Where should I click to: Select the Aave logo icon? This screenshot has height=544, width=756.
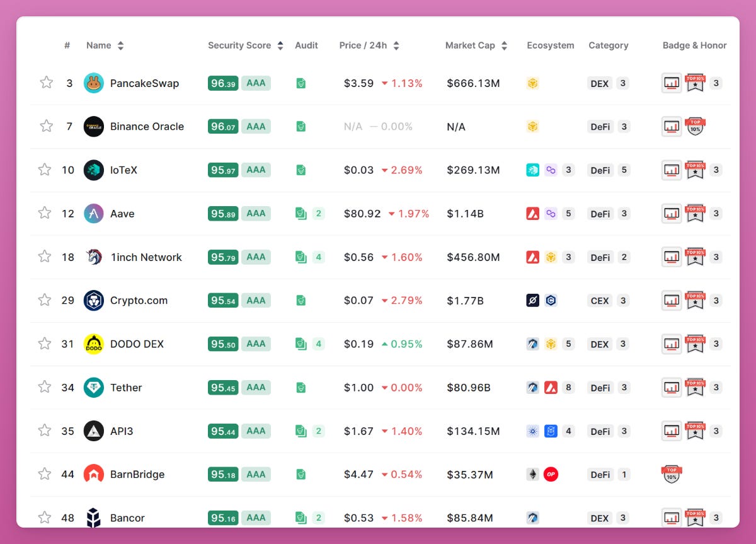[x=94, y=213]
